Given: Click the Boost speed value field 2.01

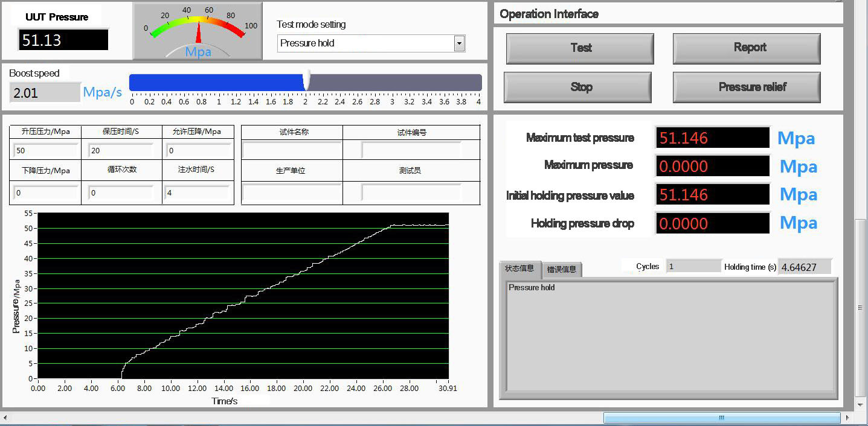Looking at the screenshot, I should 45,92.
